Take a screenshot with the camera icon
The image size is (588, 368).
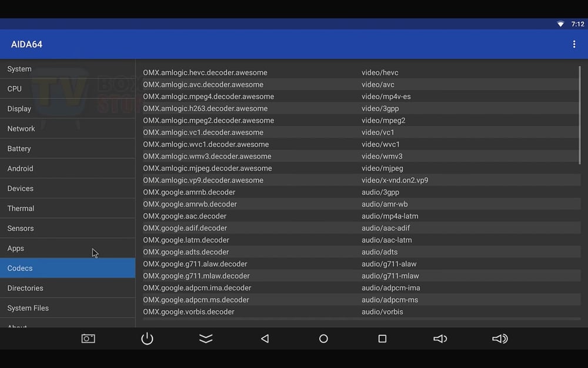tap(88, 339)
